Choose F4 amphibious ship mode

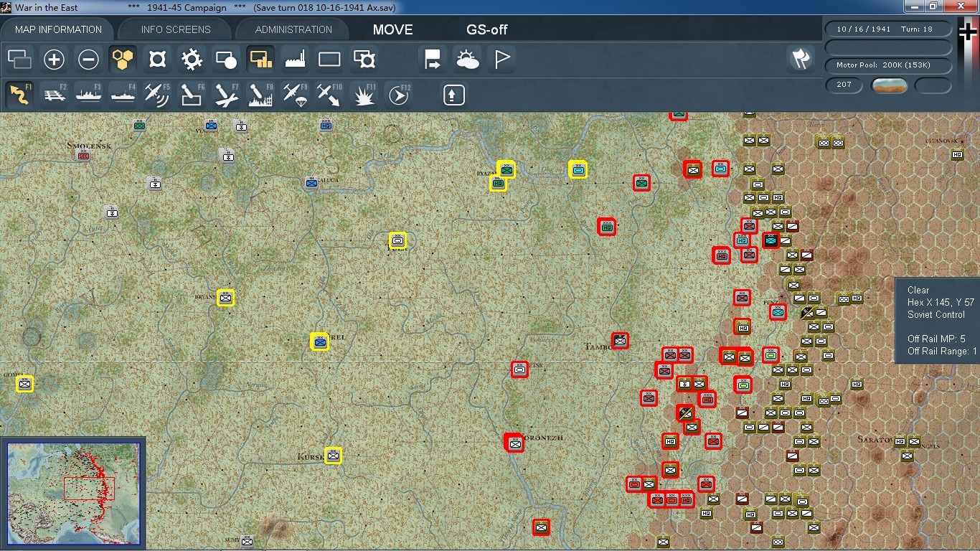(123, 95)
